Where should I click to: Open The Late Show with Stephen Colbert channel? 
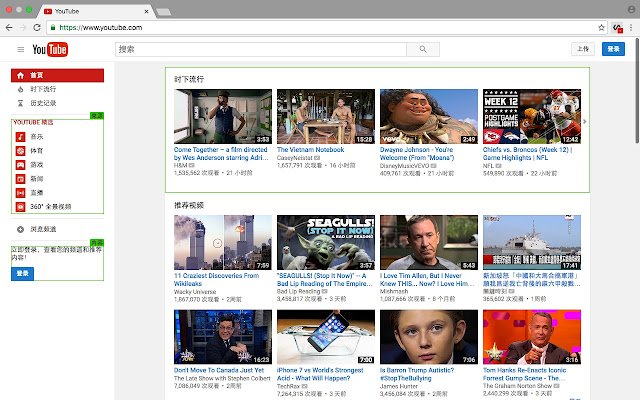(222, 378)
